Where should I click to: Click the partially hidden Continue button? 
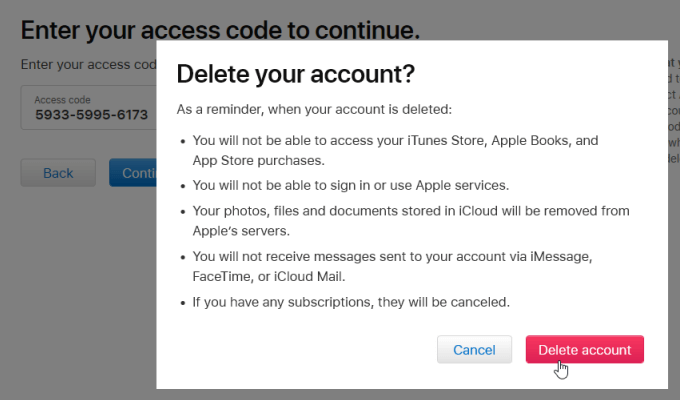point(133,173)
